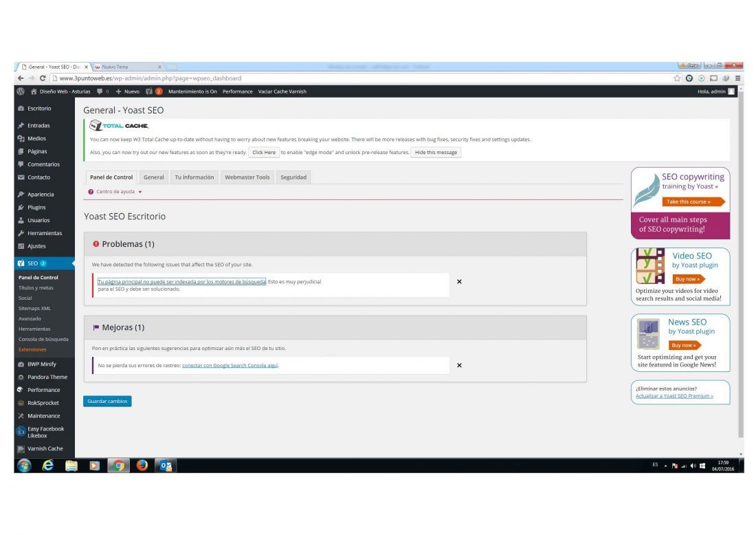Switch to Webmaster Tools tab
Image resolution: width=756 pixels, height=535 pixels.
[x=247, y=177]
